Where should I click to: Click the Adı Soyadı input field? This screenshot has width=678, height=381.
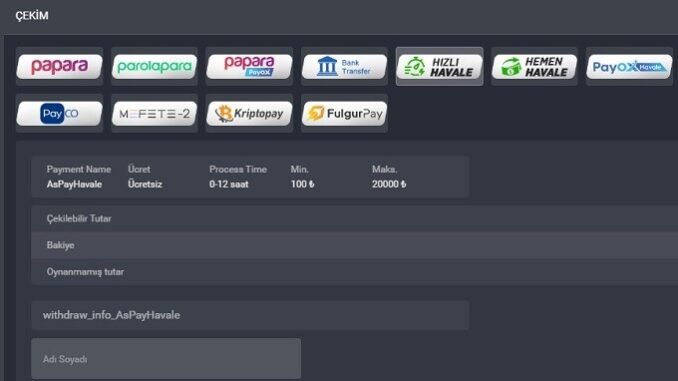click(166, 359)
